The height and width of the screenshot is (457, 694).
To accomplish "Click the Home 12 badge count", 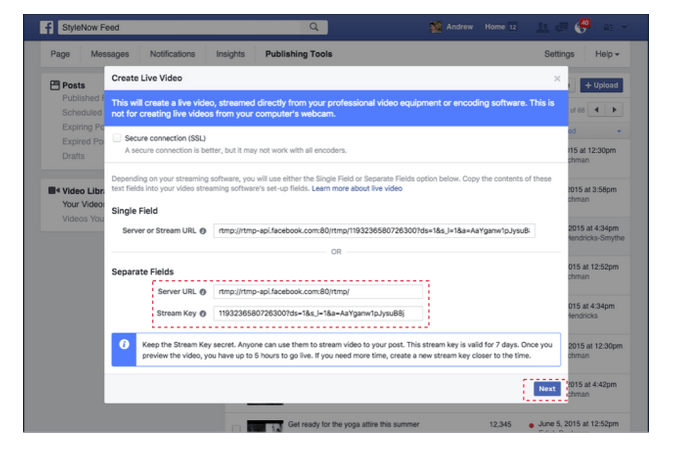I will coord(513,27).
